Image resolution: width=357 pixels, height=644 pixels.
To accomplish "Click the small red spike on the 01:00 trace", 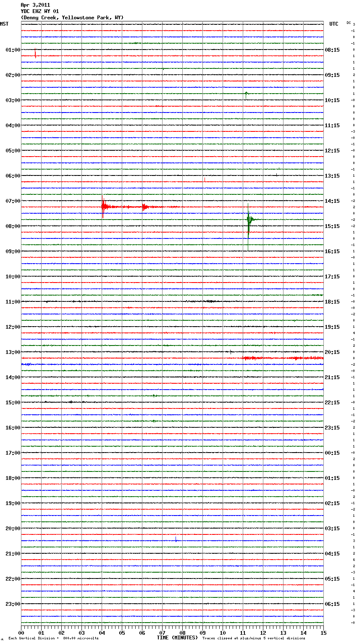I will pos(35,54).
